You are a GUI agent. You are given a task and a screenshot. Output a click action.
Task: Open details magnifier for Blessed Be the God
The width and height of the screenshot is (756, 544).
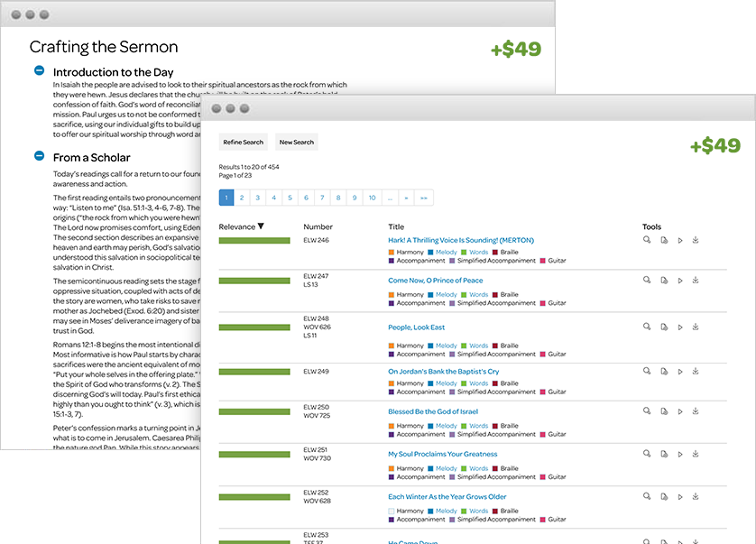click(647, 410)
